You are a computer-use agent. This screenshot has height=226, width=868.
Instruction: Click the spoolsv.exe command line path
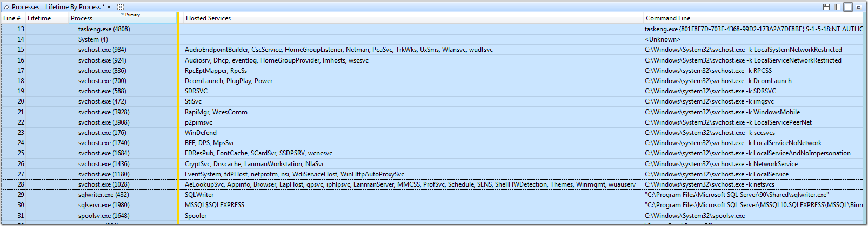pyautogui.click(x=695, y=216)
